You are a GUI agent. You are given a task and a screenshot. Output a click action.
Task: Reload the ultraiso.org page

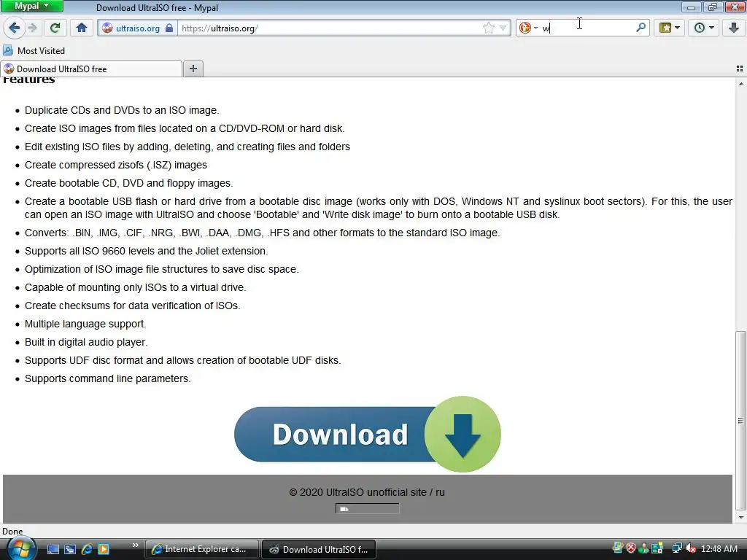[x=55, y=28]
